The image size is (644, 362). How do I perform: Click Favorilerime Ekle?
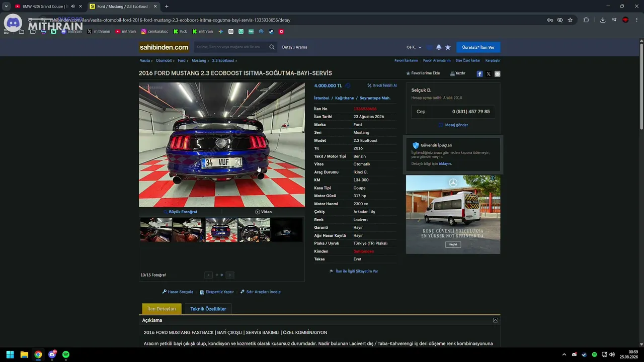(x=423, y=73)
